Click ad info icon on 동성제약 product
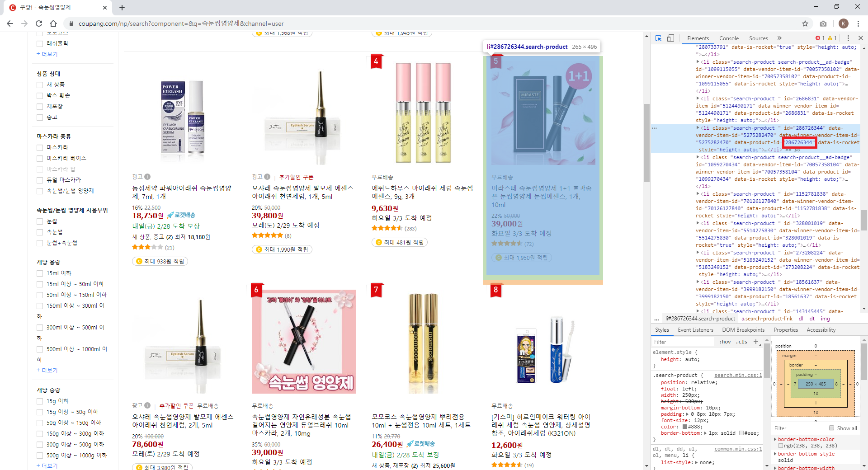The height and width of the screenshot is (470, 868). tap(147, 177)
